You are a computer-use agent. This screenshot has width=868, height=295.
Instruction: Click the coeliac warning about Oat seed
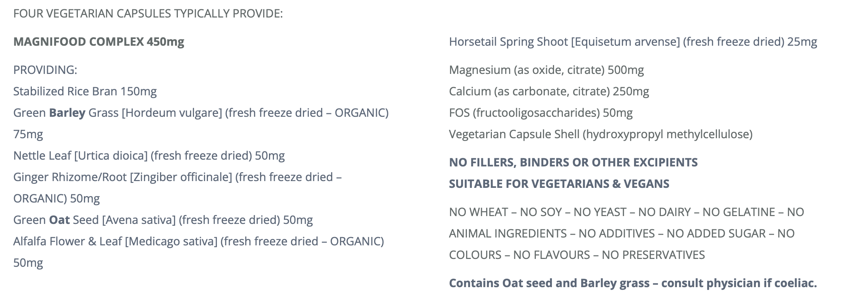click(633, 283)
